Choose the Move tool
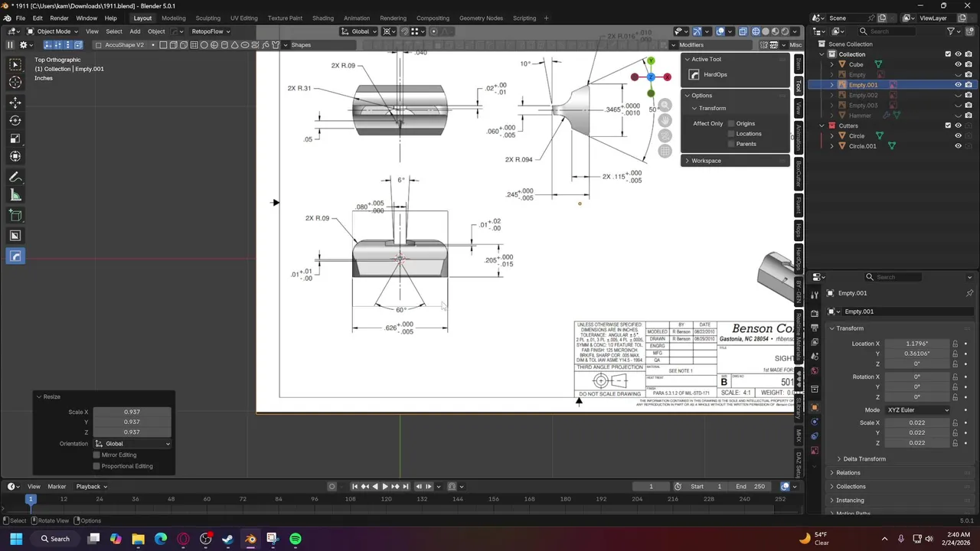The width and height of the screenshot is (980, 551). tap(15, 103)
